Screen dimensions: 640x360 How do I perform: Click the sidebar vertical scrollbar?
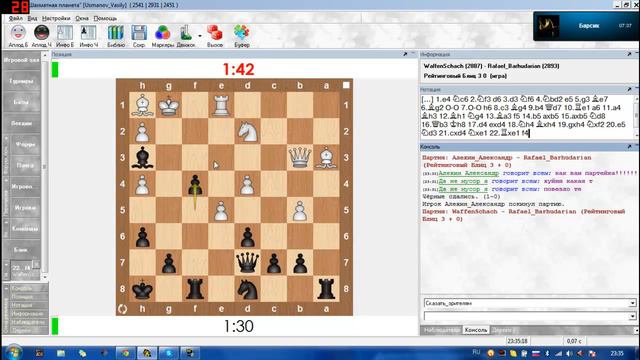pos(44,166)
